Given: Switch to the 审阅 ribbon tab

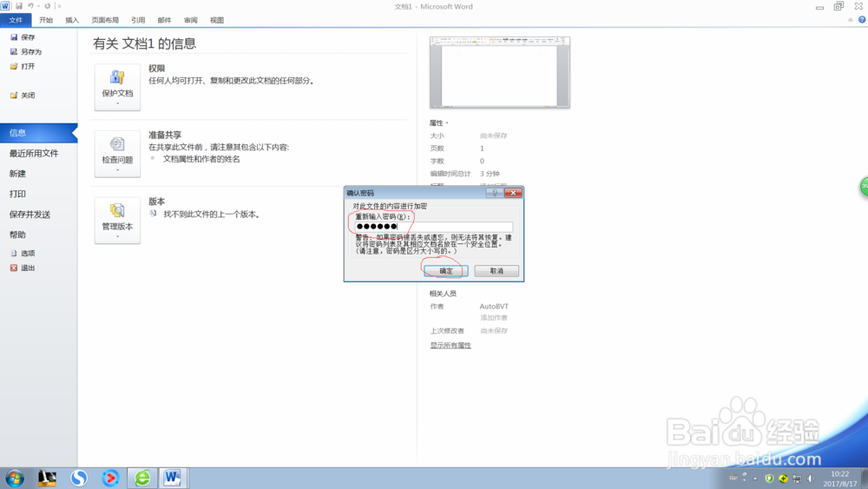Looking at the screenshot, I should (190, 20).
